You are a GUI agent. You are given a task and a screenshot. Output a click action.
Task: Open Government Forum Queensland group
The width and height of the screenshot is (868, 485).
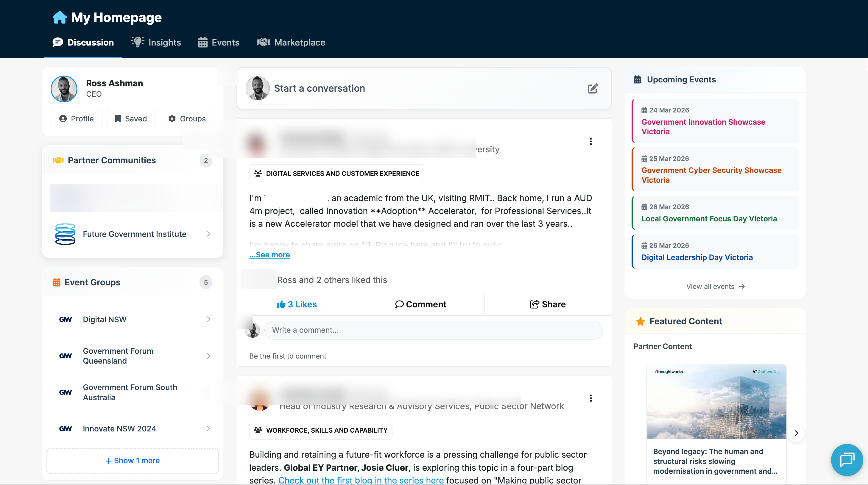[133, 356]
